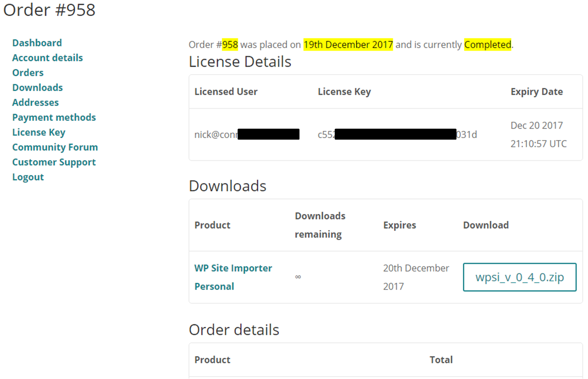588x379 pixels.
Task: View Payment methods
Action: (54, 117)
